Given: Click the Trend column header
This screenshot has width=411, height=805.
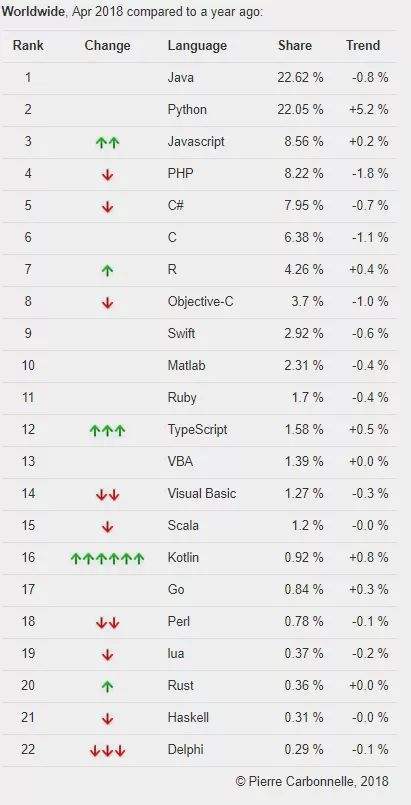Looking at the screenshot, I should pos(363,45).
